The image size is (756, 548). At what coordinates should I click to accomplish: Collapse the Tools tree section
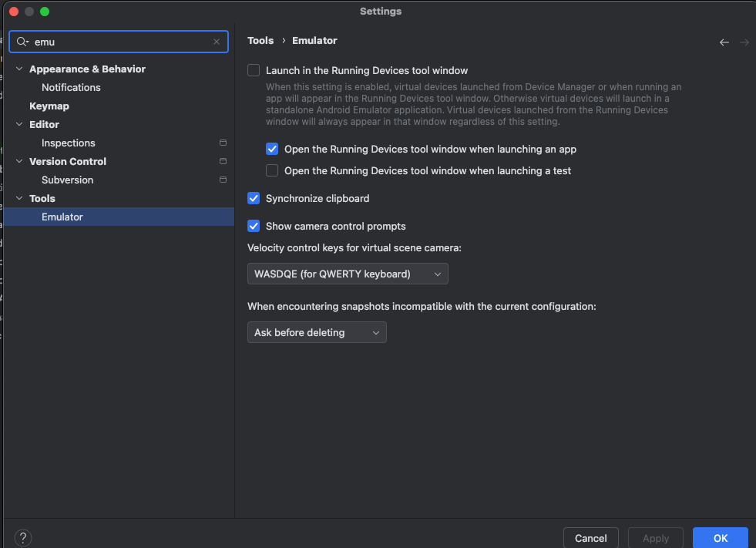[19, 198]
